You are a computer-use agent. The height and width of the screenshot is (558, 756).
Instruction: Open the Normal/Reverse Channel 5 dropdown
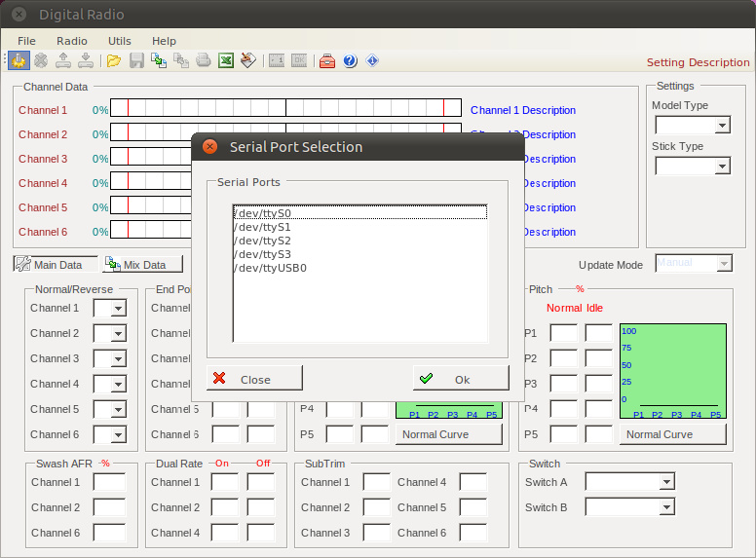pos(110,410)
